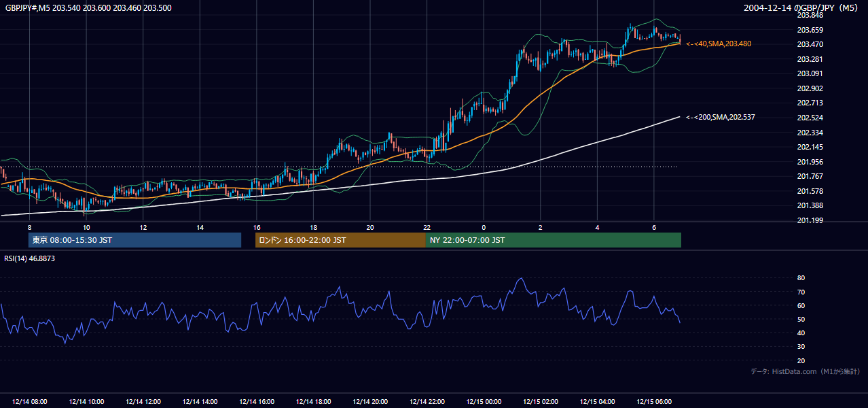Click price axis value 201.578
This screenshot has height=408, width=868.
pyautogui.click(x=809, y=191)
